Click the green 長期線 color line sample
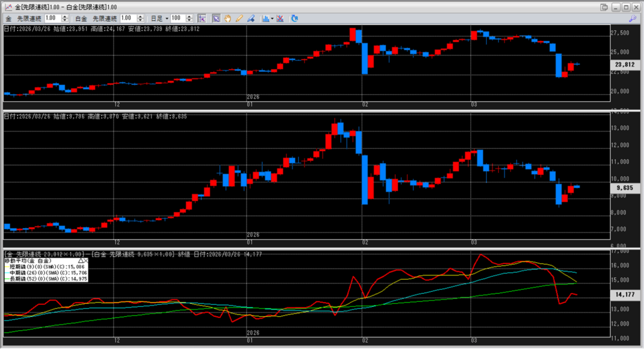Image resolution: width=644 pixels, height=349 pixels. point(7,279)
